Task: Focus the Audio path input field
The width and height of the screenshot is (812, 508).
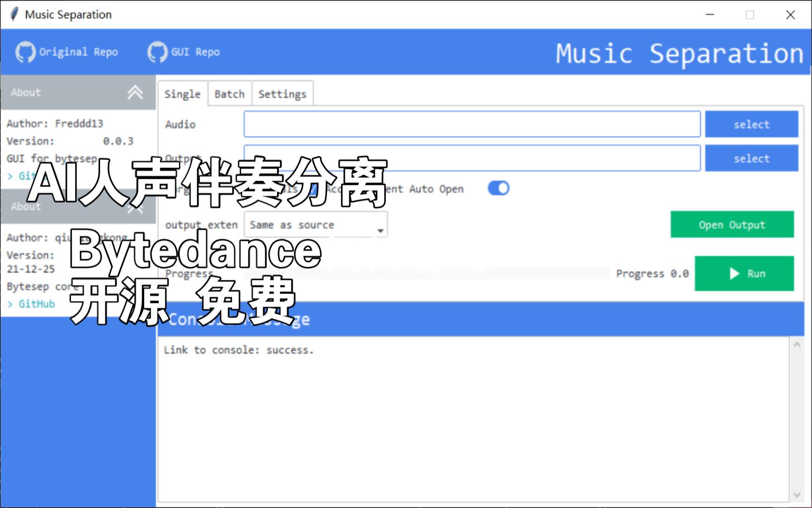Action: click(472, 124)
